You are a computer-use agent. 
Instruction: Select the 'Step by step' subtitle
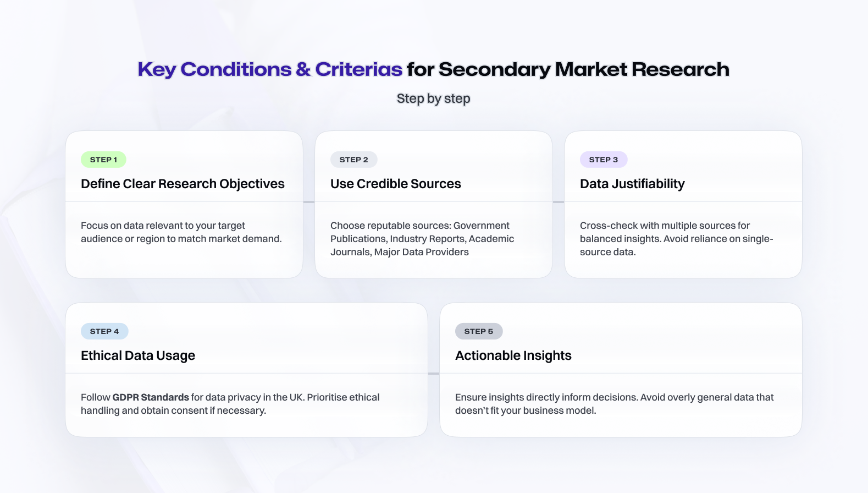(x=434, y=98)
